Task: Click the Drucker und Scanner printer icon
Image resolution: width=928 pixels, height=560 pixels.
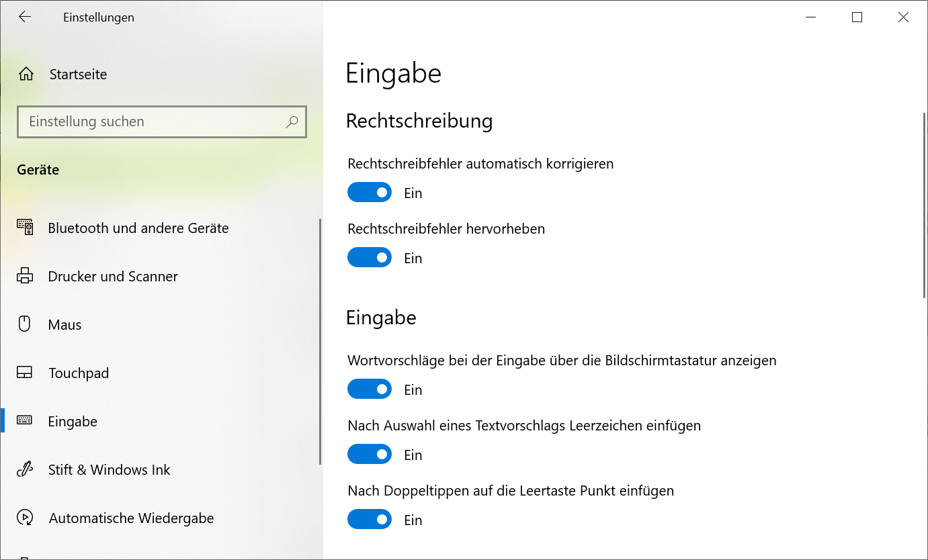Action: coord(25,277)
